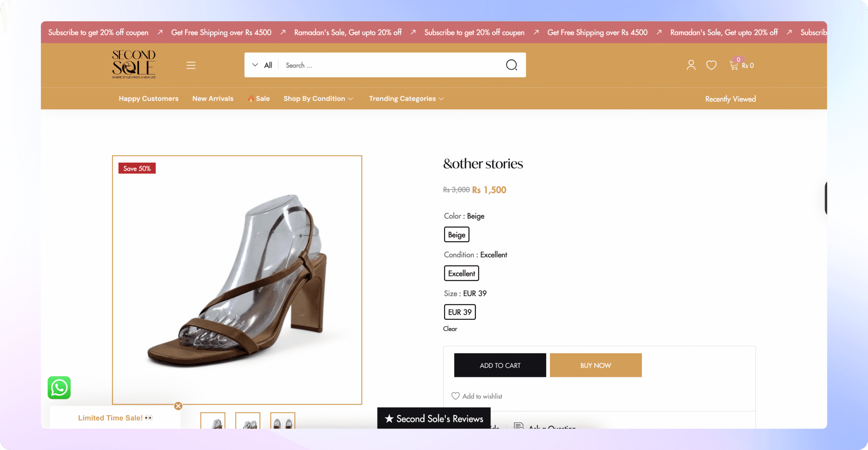The height and width of the screenshot is (450, 868).
Task: Click the Save 50% badge
Action: click(x=137, y=168)
